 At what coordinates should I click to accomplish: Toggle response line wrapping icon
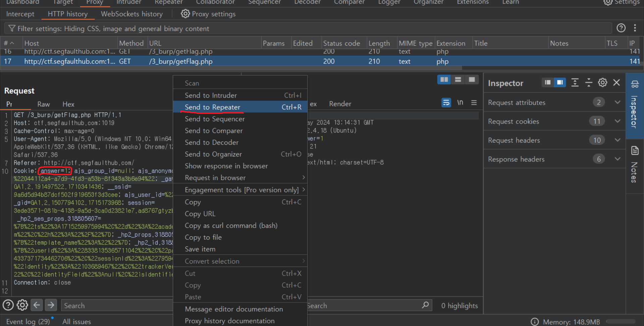pyautogui.click(x=446, y=103)
